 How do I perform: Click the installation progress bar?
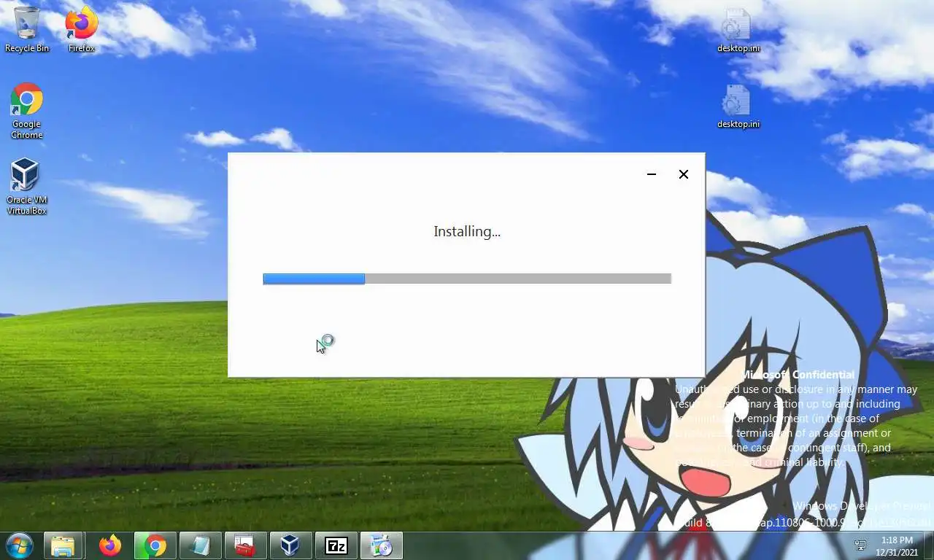467,279
